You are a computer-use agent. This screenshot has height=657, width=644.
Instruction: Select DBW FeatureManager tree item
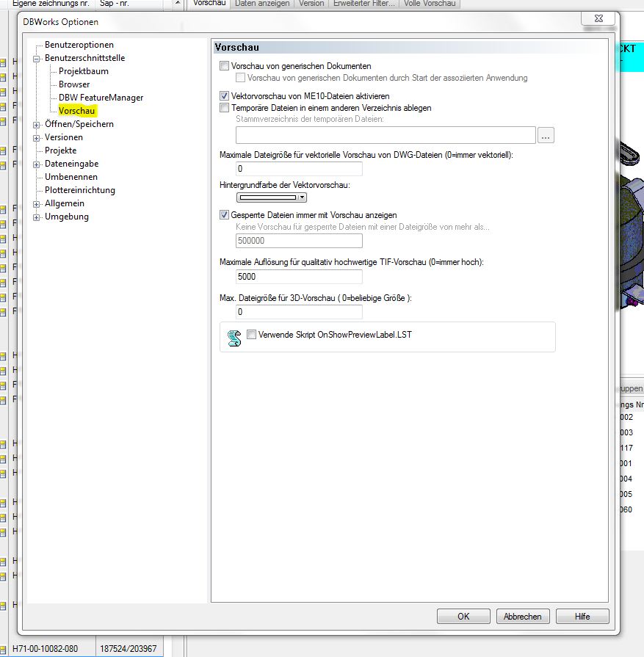[101, 98]
